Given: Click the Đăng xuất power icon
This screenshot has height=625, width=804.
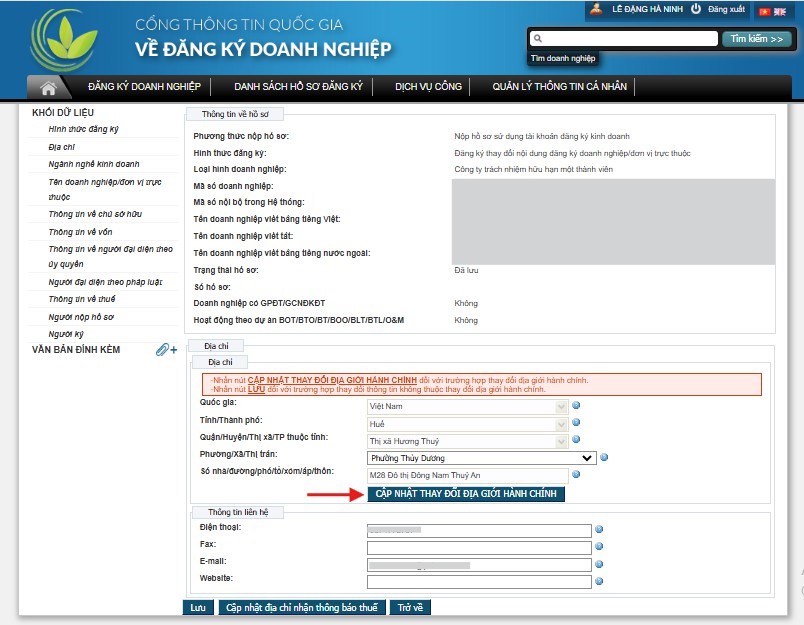Looking at the screenshot, I should 695,10.
